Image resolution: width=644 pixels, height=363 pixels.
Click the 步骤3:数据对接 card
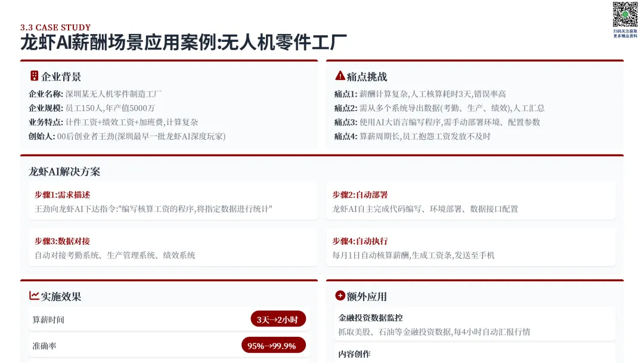click(173, 248)
